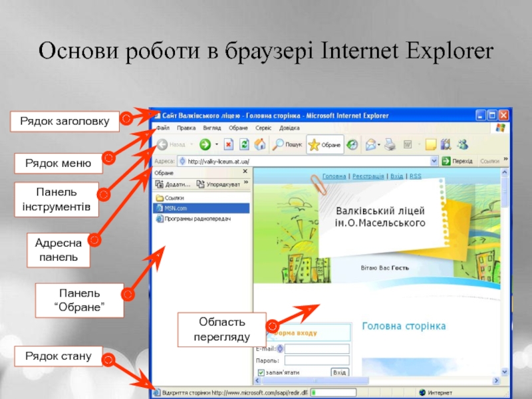The width and height of the screenshot is (532, 399).
Task: Open History clock icon in toolbar
Action: [352, 144]
